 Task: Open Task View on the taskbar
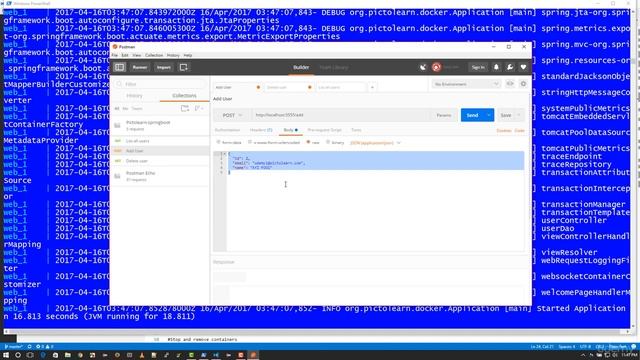coord(30,355)
